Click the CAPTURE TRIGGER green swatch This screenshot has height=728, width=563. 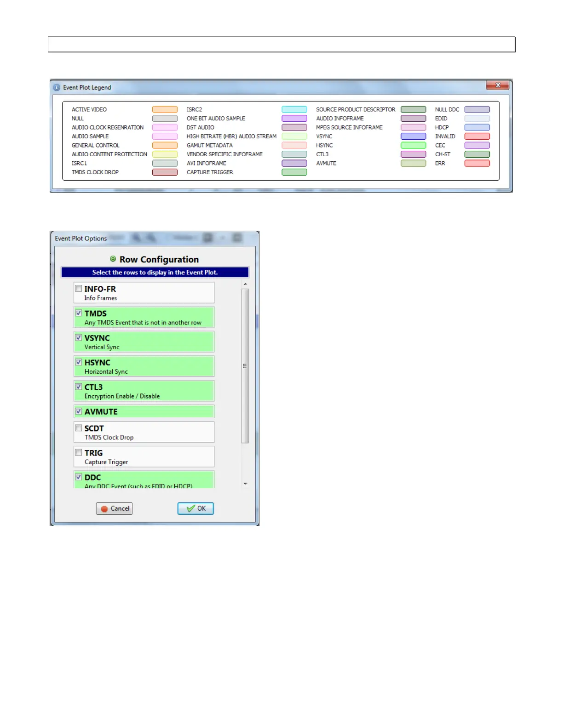coord(294,172)
